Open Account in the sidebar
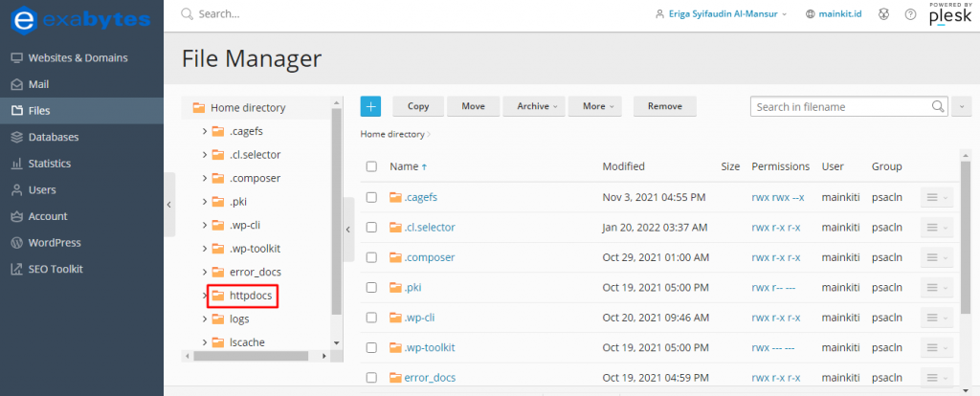 tap(48, 216)
